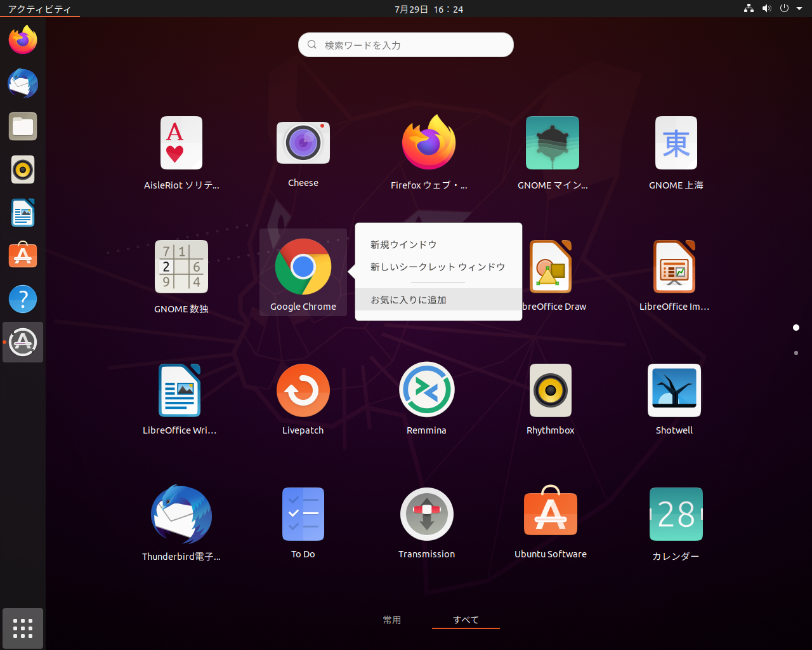Launch Rhythmbox from the app grid
812x650 pixels.
click(x=551, y=390)
